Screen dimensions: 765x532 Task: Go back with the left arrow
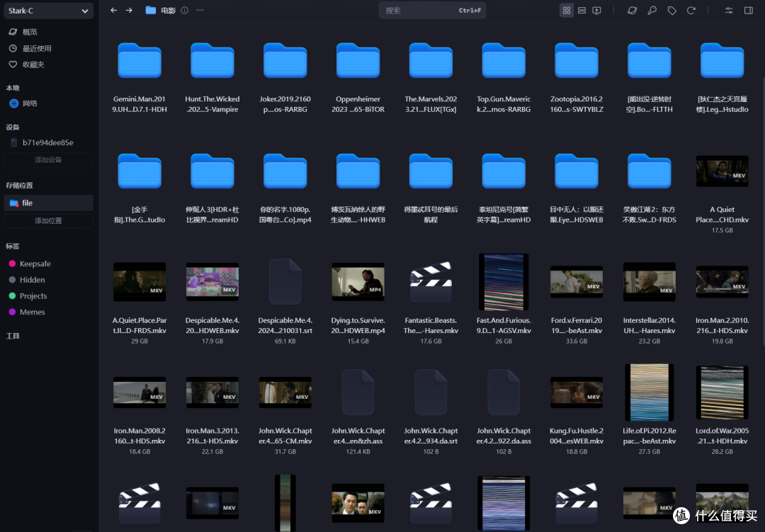(x=113, y=10)
